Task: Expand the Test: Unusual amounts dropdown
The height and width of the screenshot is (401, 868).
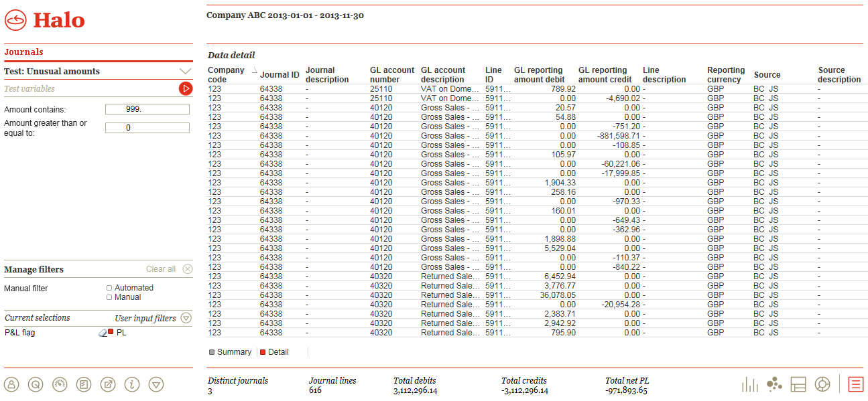Action: click(x=186, y=71)
